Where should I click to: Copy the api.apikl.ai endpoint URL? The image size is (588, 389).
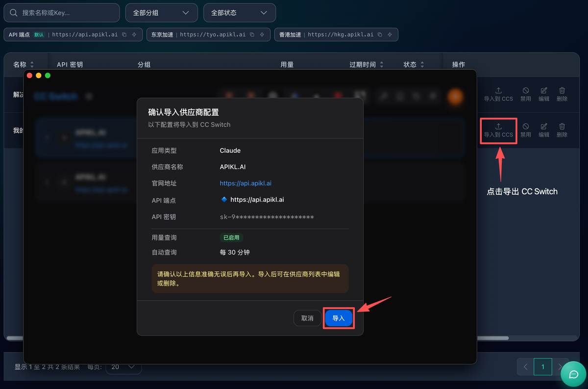pyautogui.click(x=124, y=35)
